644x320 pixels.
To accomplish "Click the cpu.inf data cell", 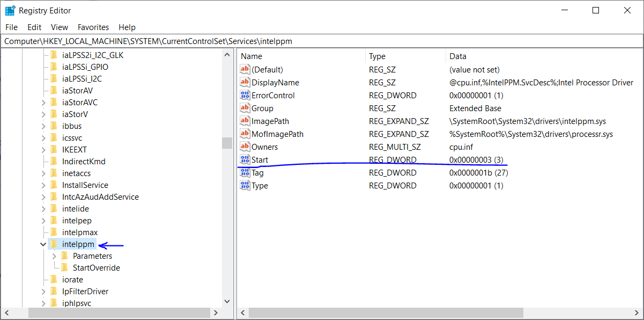I will point(461,147).
